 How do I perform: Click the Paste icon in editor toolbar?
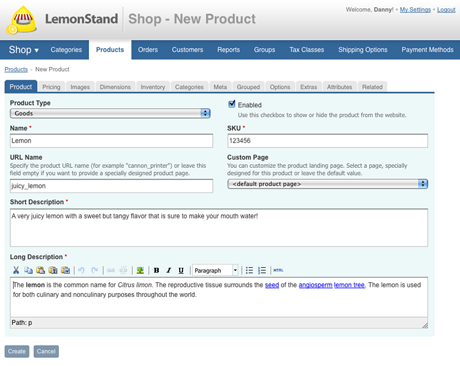pyautogui.click(x=41, y=270)
